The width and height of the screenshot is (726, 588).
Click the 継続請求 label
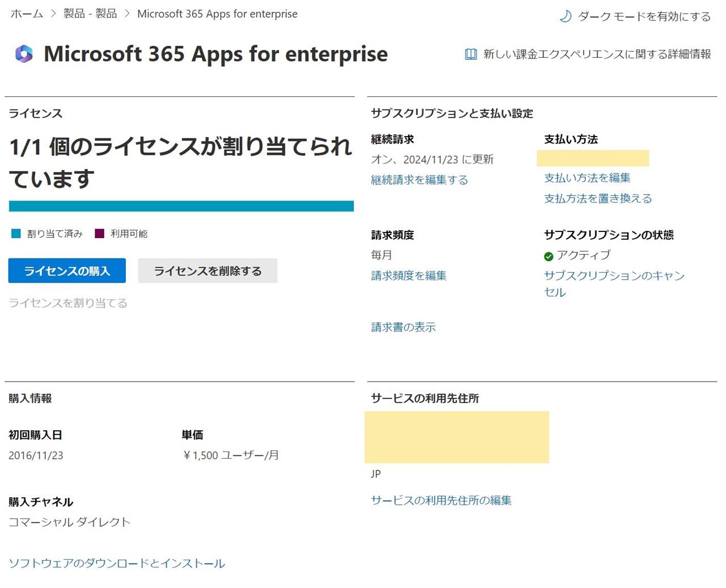point(392,139)
